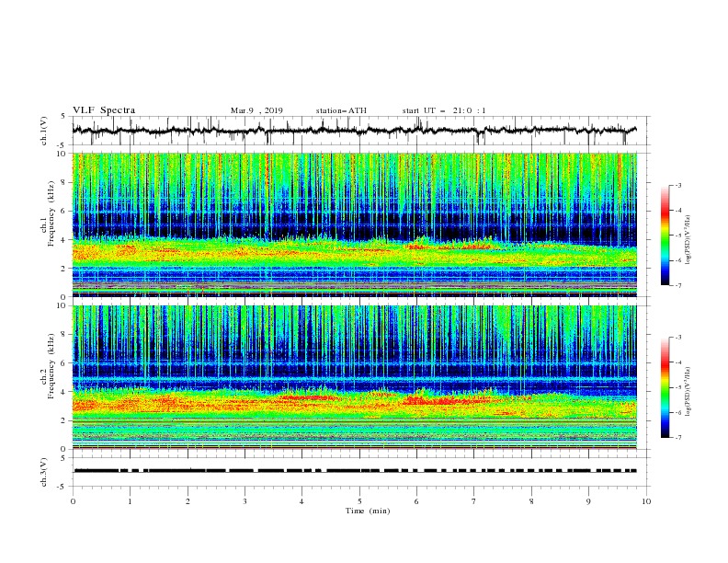Image resolution: width=728 pixels, height=563 pixels.
Task: Click inside the ch.1 spectrogram panel
Action: coord(355,224)
